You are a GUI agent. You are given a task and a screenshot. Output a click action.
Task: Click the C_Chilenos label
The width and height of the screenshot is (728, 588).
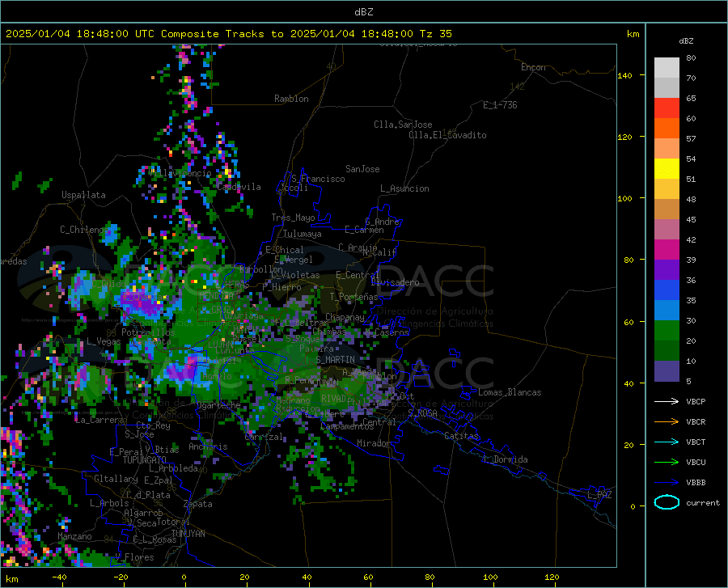[83, 230]
